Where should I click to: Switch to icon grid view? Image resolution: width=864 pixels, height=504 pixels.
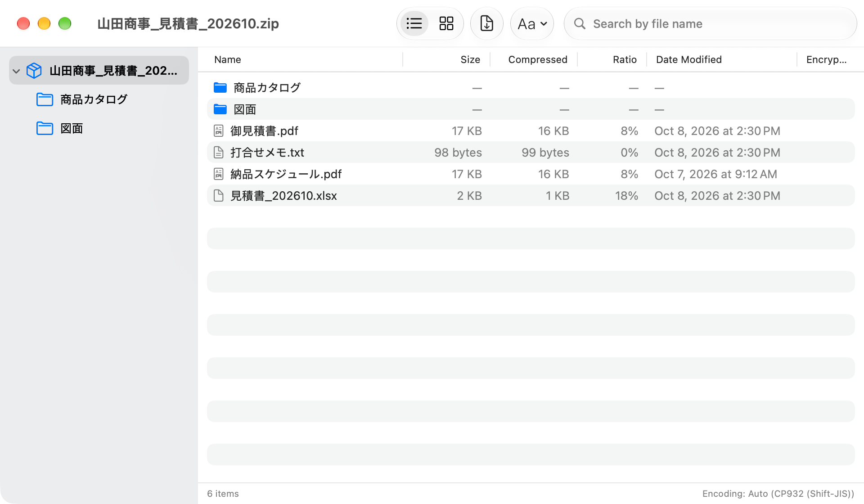point(446,23)
